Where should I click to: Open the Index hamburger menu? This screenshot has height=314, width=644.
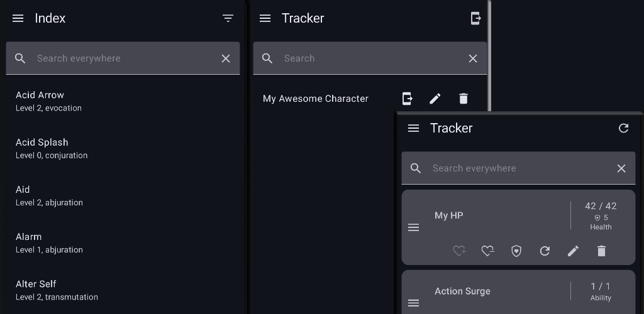(18, 18)
